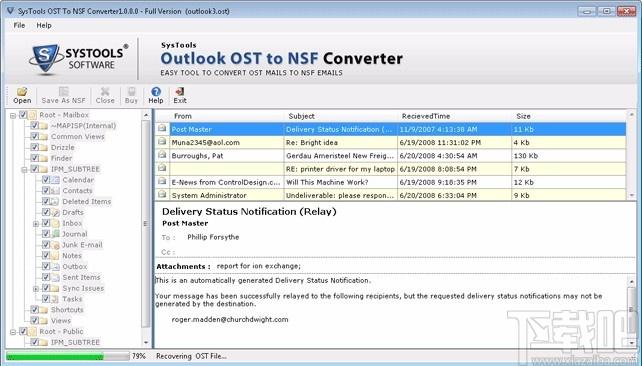Click the Tasks folder icon
Viewport: 642px width, 366px height.
pyautogui.click(x=55, y=299)
